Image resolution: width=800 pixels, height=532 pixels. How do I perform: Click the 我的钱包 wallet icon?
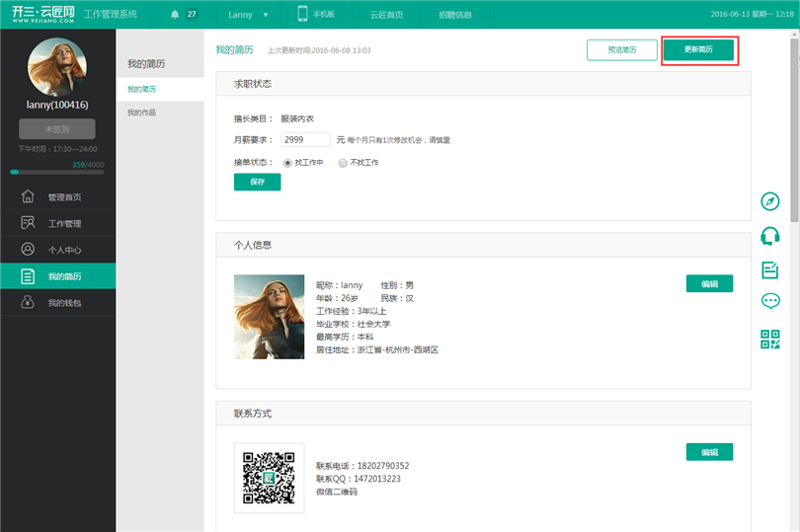click(28, 302)
